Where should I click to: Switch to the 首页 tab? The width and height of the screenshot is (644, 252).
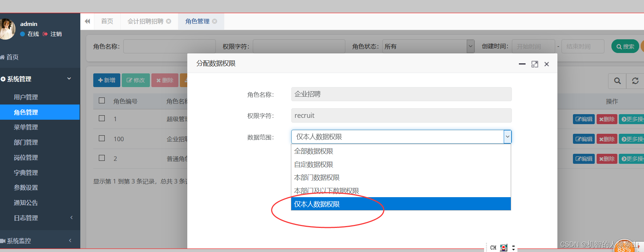coord(107,21)
